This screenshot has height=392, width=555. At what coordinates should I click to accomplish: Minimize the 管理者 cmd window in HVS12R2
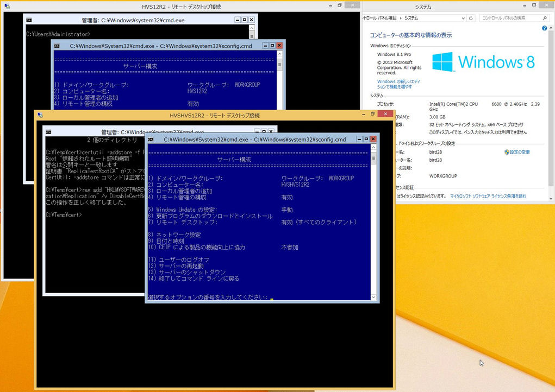coord(238,20)
